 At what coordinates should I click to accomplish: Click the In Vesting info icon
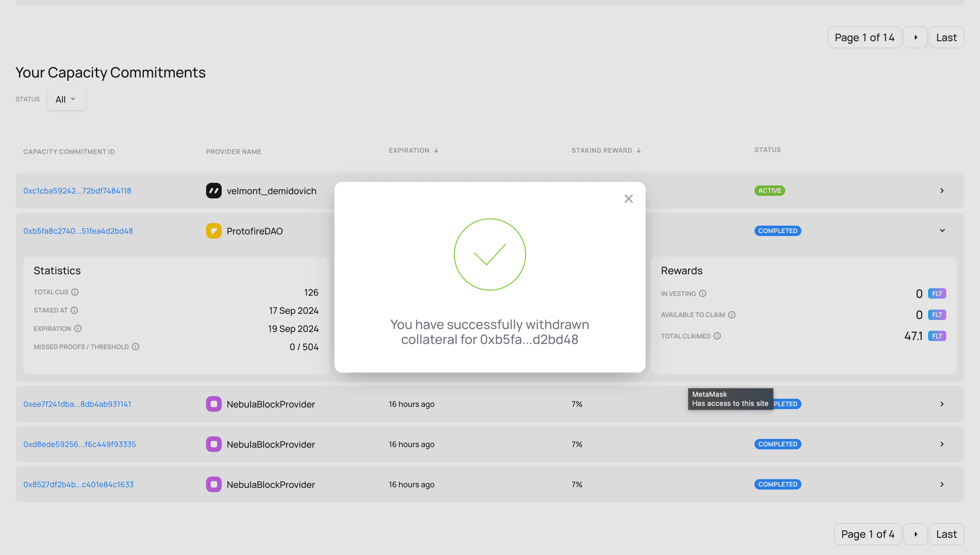coord(702,293)
